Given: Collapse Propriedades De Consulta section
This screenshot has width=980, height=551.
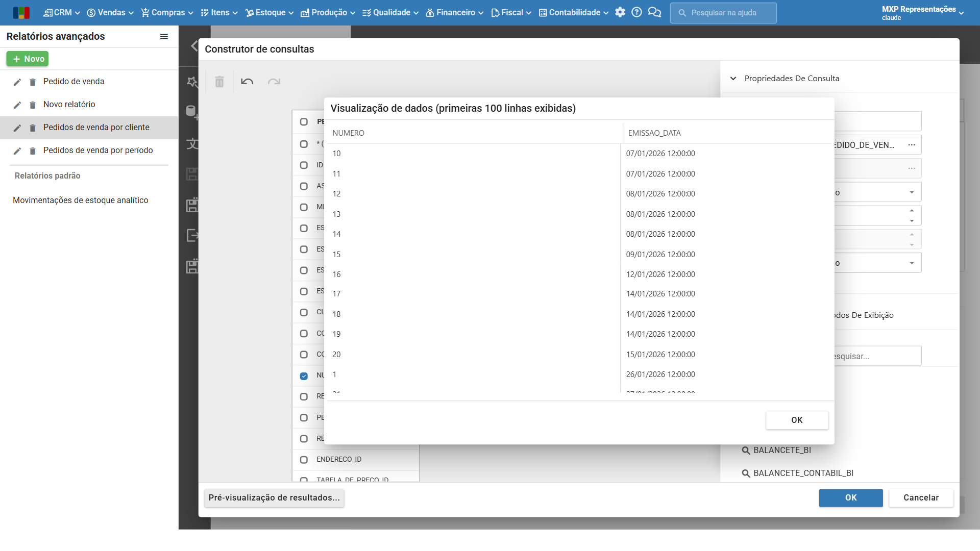Looking at the screenshot, I should pyautogui.click(x=733, y=79).
